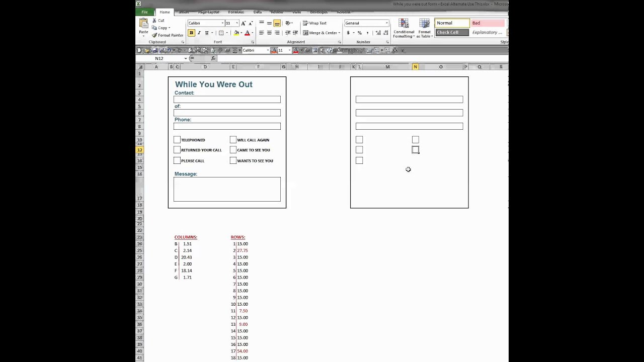
Task: Open the Conditional Formatting menu
Action: 404,29
